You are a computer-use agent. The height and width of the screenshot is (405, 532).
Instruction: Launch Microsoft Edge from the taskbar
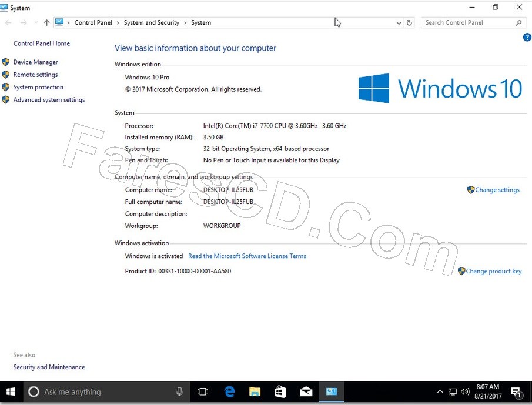[230, 392]
